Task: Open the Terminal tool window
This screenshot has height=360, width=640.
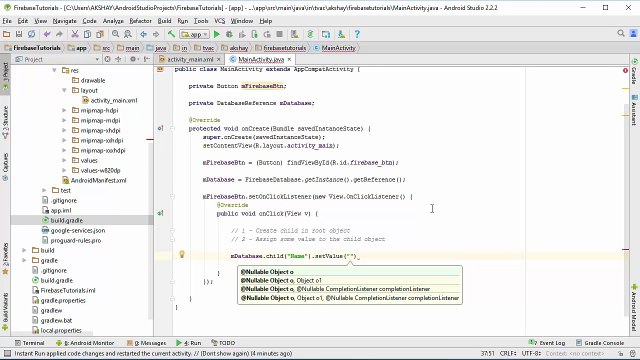Action: [29, 343]
